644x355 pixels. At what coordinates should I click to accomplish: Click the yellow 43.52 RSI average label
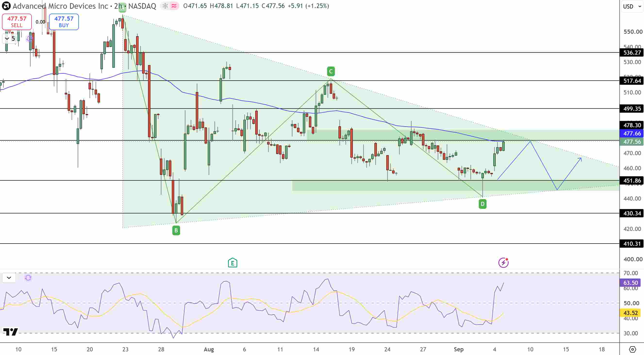630,313
